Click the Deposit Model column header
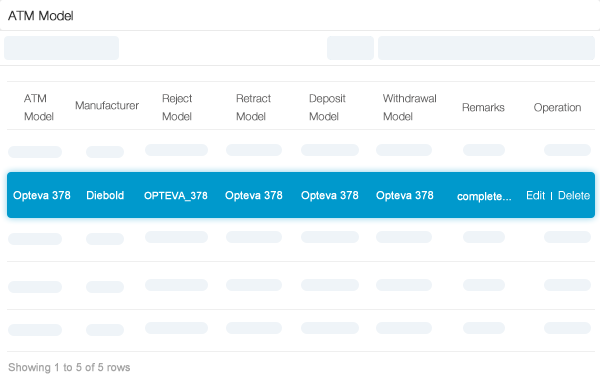 327,107
